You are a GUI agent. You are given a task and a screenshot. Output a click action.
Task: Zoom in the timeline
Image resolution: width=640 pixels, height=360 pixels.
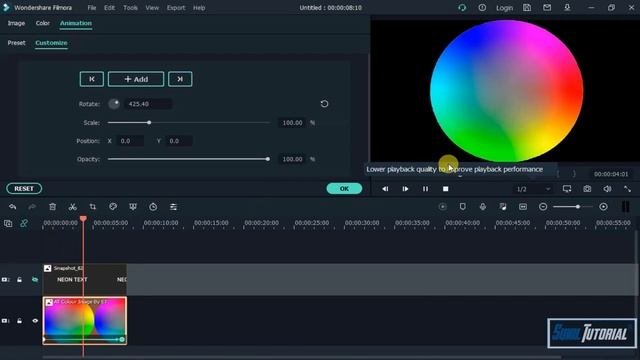[x=603, y=207]
